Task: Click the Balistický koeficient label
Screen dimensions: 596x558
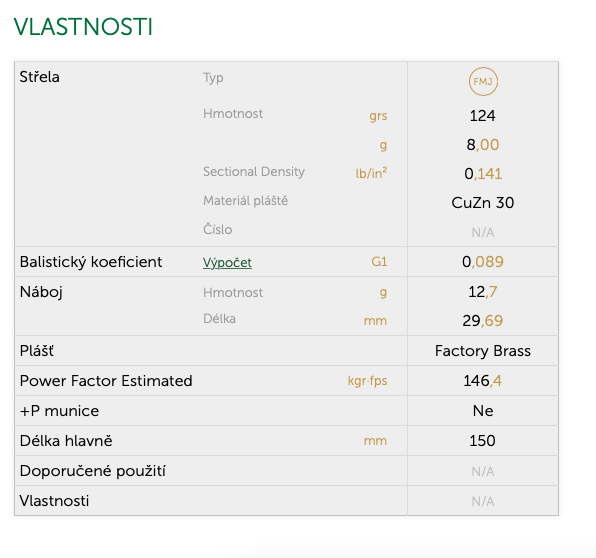Action: (91, 262)
